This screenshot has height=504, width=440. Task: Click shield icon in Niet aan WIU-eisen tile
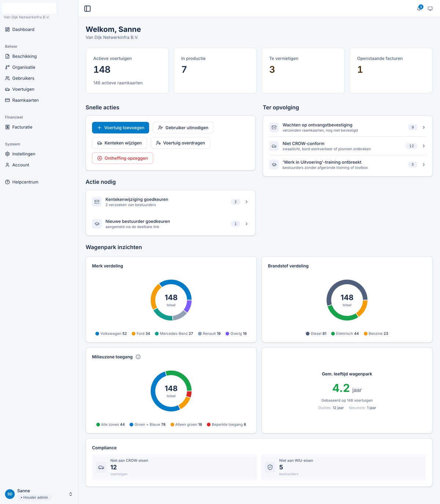[x=270, y=467]
